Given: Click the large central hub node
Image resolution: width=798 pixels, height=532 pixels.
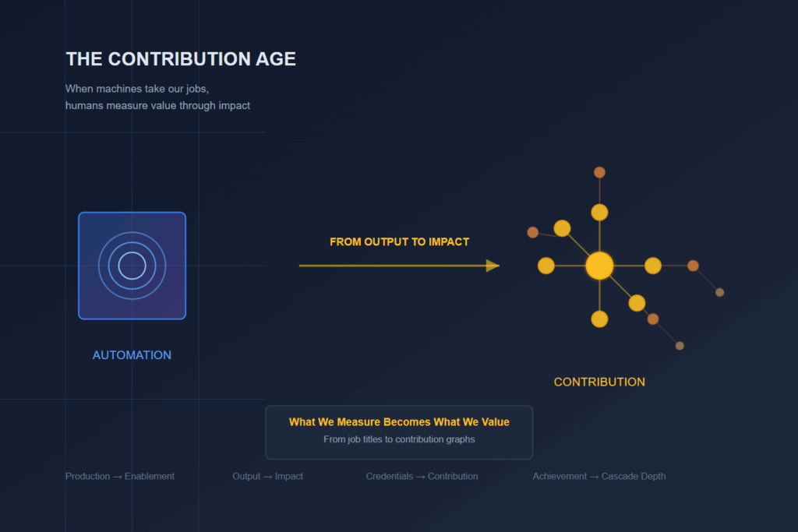Looking at the screenshot, I should coord(599,266).
